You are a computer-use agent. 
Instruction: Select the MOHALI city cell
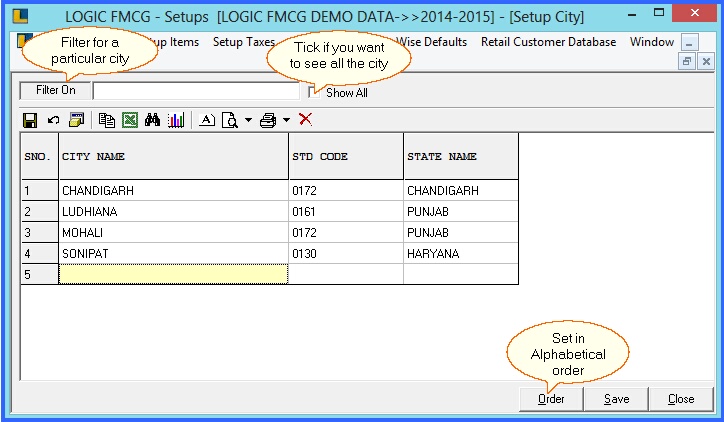click(x=174, y=232)
